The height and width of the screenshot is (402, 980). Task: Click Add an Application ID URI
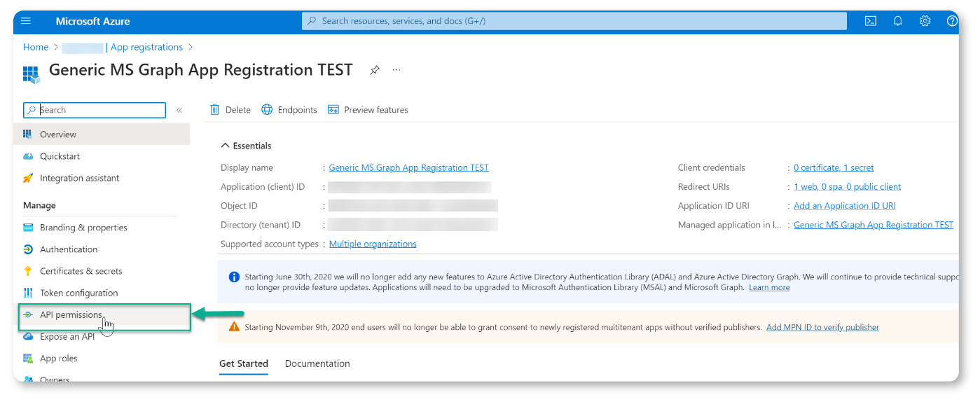click(844, 206)
